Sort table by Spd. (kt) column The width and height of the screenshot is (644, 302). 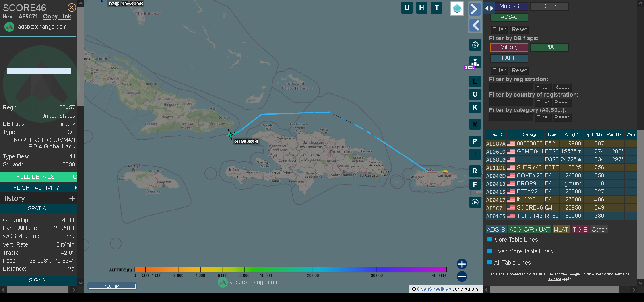point(594,134)
